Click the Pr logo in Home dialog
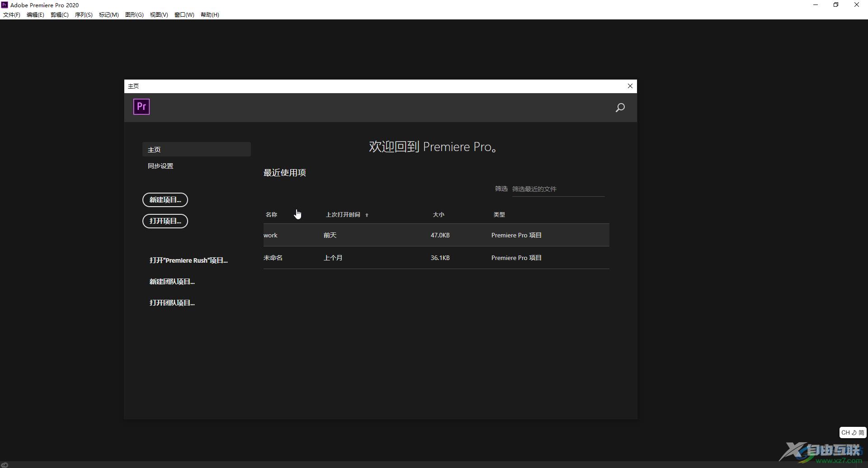Viewport: 868px width, 468px height. [142, 107]
